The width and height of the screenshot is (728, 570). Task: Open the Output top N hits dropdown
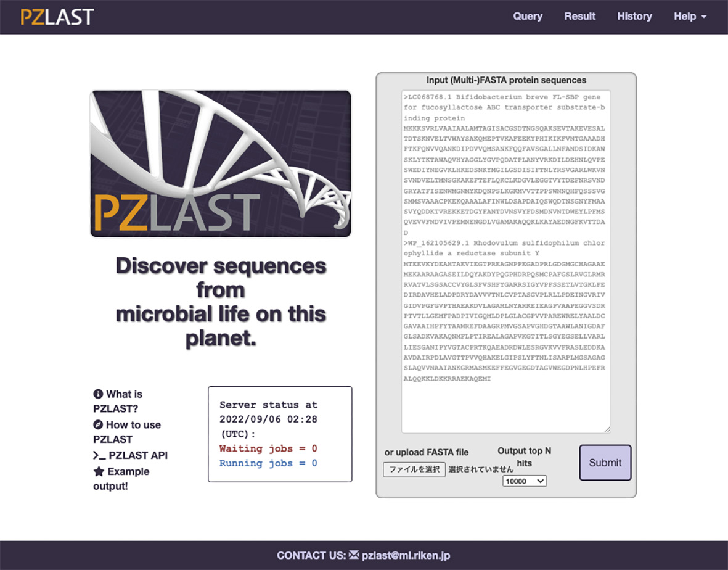coord(525,481)
